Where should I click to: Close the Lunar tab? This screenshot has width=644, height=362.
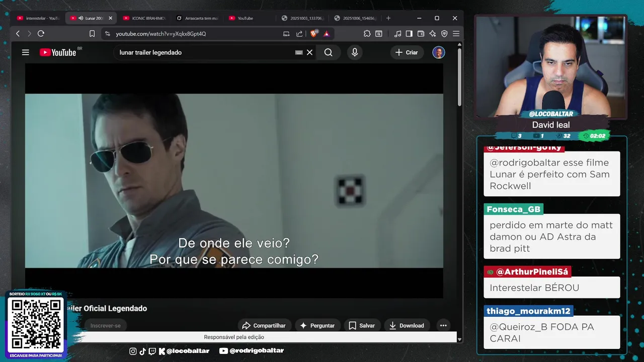click(110, 18)
